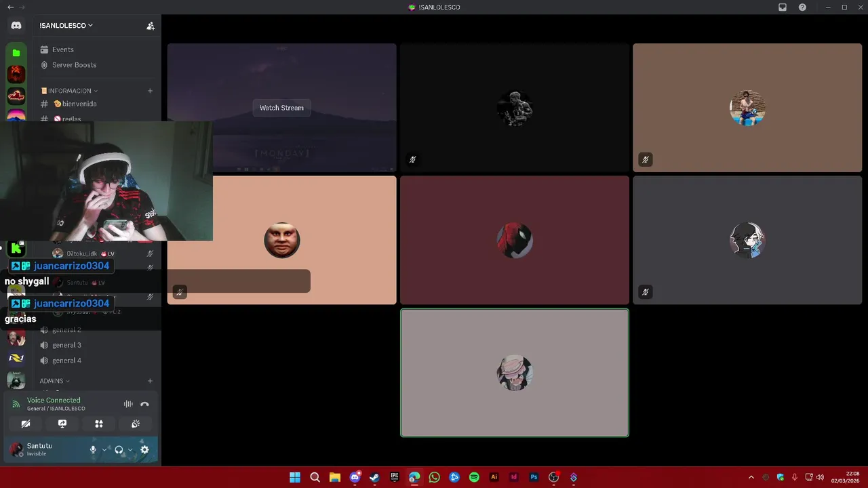Add a channel to the ADMINS category
The height and width of the screenshot is (488, 868).
[x=150, y=381]
